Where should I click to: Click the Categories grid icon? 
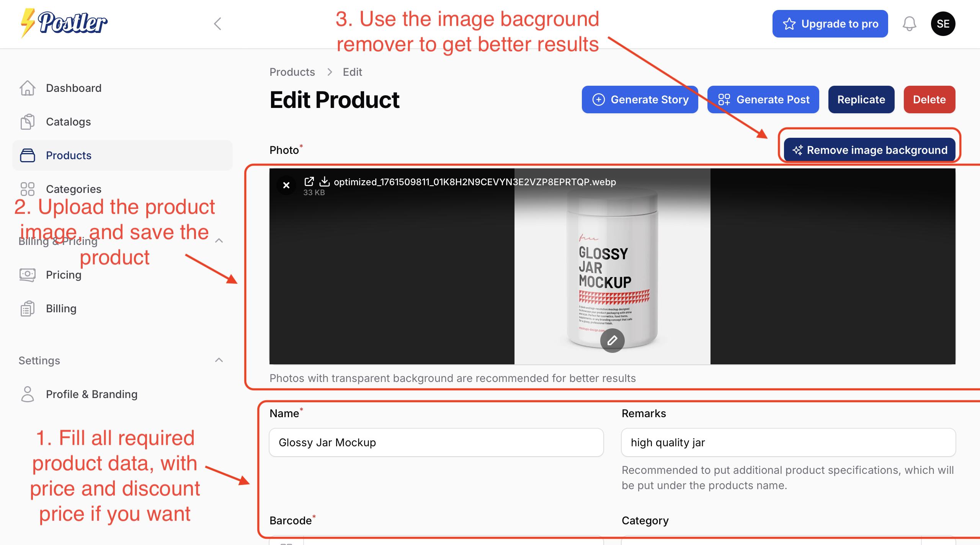coord(27,189)
